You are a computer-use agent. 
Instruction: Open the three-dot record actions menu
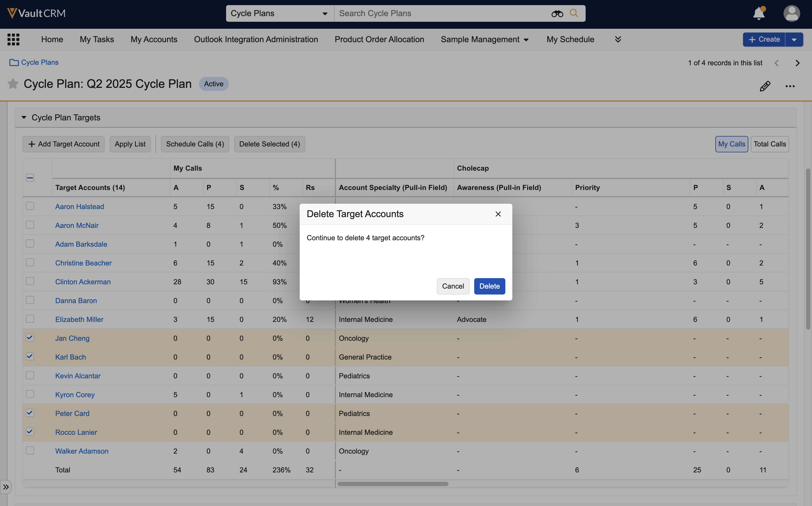pos(790,86)
